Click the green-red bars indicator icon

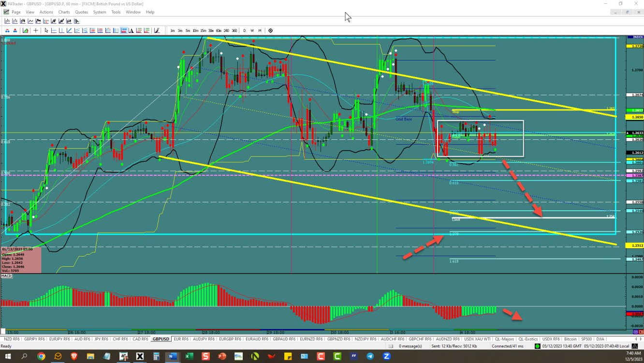click(25, 30)
